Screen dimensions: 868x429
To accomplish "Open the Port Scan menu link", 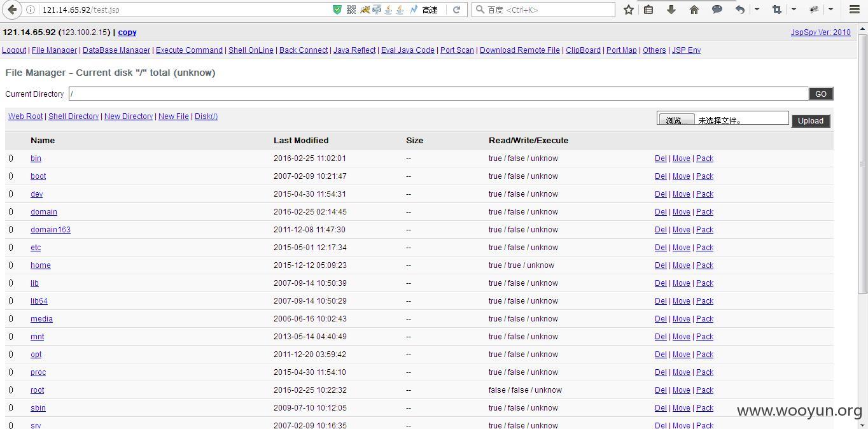I will pyautogui.click(x=457, y=50).
